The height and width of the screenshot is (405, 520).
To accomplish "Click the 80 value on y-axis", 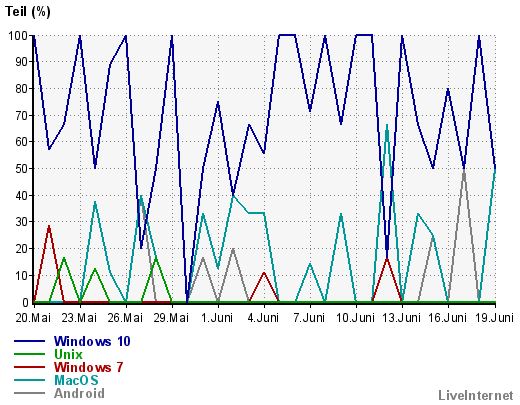I will pyautogui.click(x=22, y=89).
